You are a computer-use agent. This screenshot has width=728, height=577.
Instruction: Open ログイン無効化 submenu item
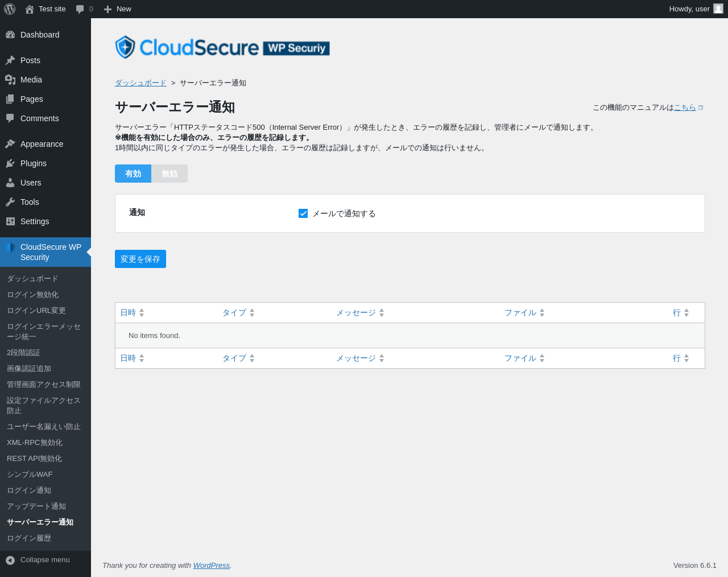(45, 295)
